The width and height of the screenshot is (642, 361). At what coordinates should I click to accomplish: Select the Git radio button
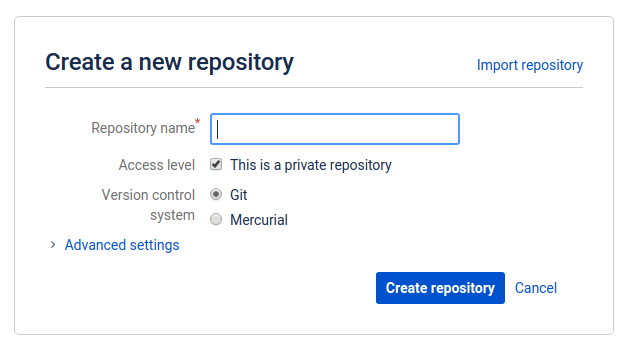point(216,194)
